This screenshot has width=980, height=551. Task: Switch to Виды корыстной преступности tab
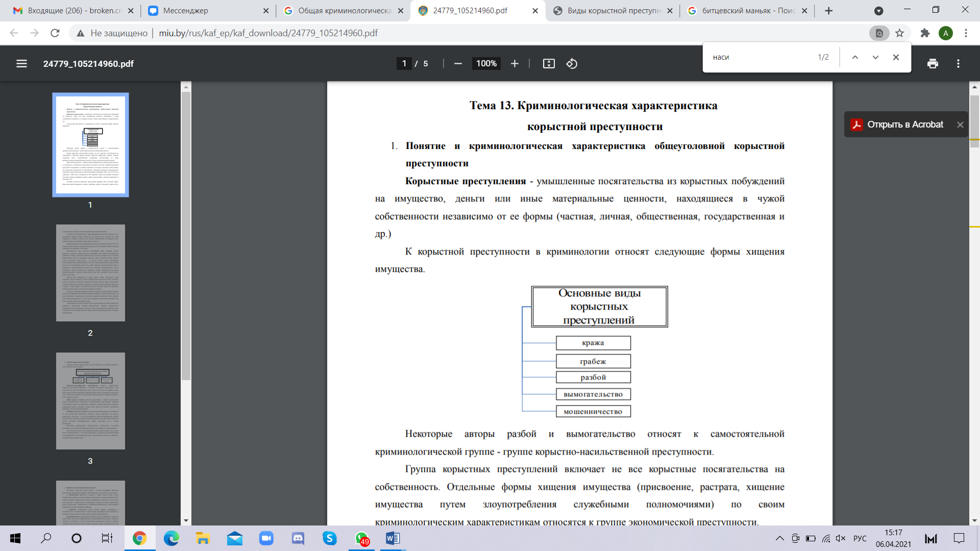pos(612,11)
